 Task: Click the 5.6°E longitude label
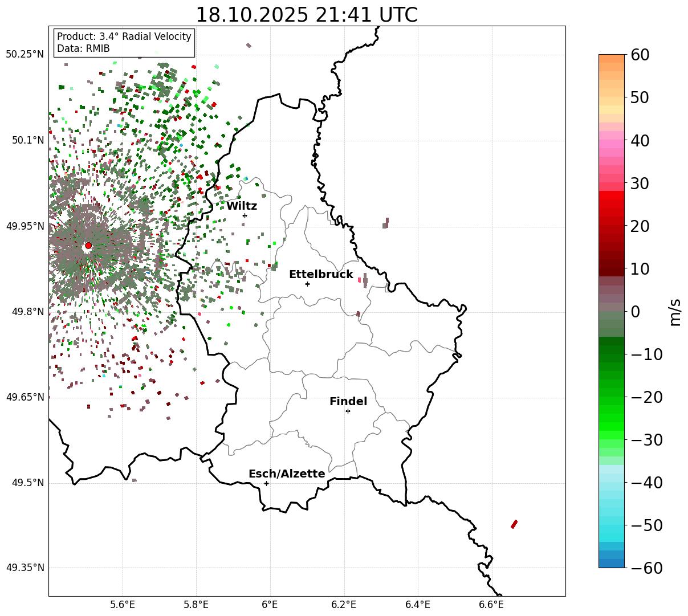(123, 604)
